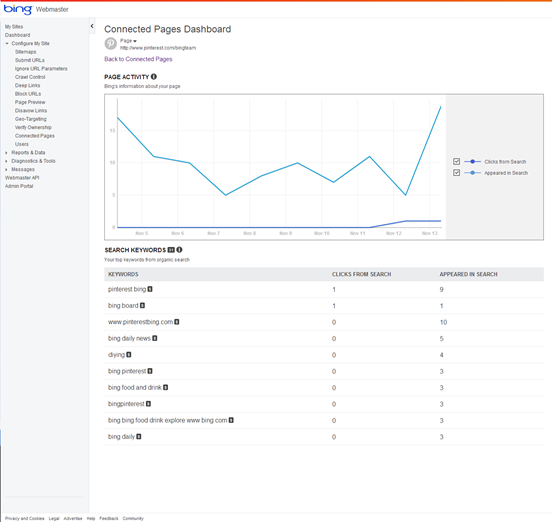The height and width of the screenshot is (522, 552).
Task: Open My Sites in the sidebar
Action: (x=14, y=26)
